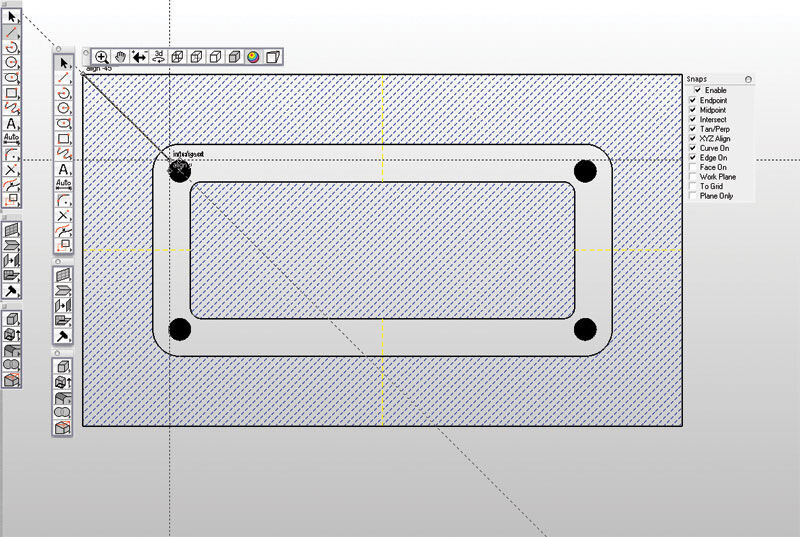Turn off XYZ Align snap
This screenshot has height=537, width=800.
(693, 138)
